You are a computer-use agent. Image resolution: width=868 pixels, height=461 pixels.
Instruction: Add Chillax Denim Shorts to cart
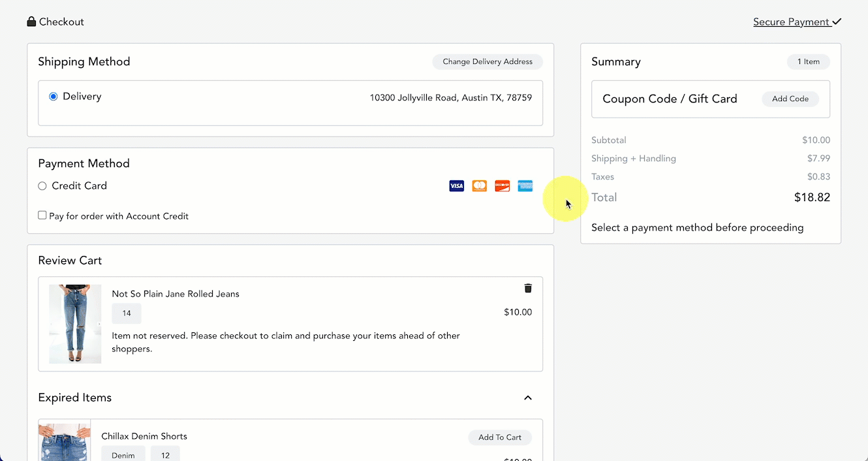click(x=499, y=437)
